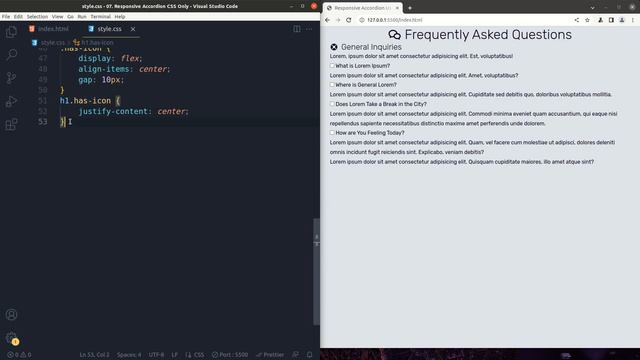
Task: Click the Frequently Asked Questions chat icon
Action: pos(394,35)
